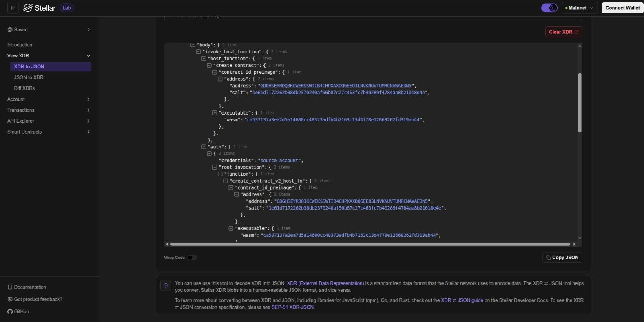Click the GitHub icon in sidebar
644x322 pixels.
pyautogui.click(x=10, y=311)
